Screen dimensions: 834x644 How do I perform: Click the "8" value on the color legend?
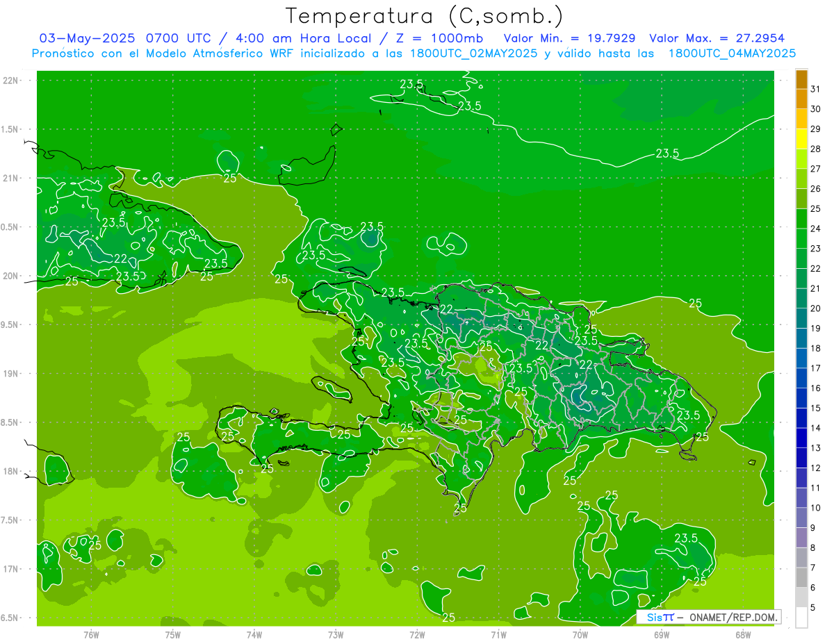point(812,547)
